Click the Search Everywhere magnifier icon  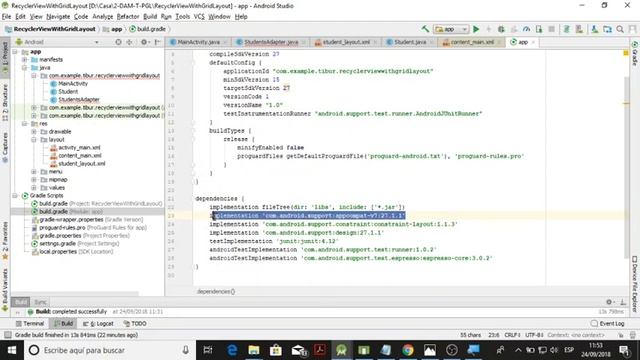point(620,29)
